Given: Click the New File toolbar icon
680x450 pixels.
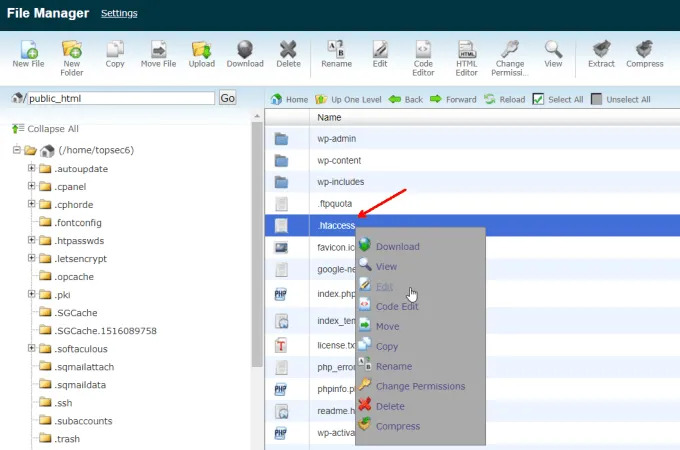Looking at the screenshot, I should coord(28,49).
